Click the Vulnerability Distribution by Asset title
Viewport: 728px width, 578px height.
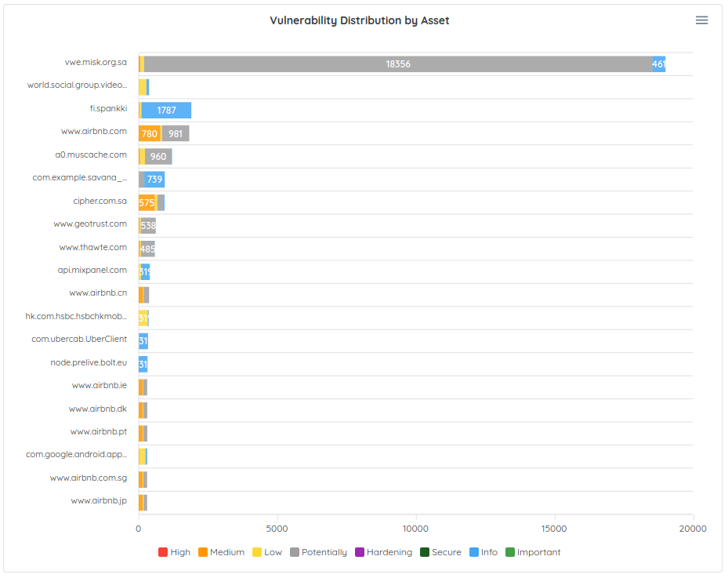(x=359, y=20)
